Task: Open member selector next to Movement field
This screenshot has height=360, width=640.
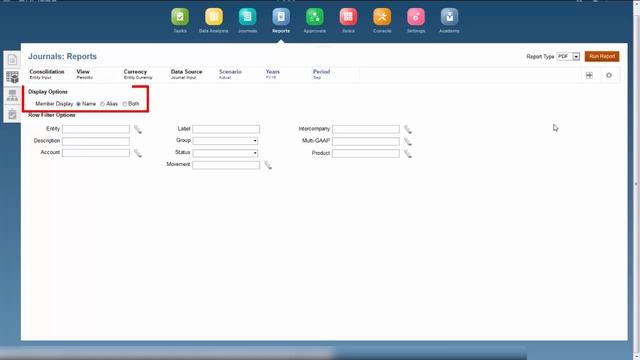Action: click(x=268, y=165)
